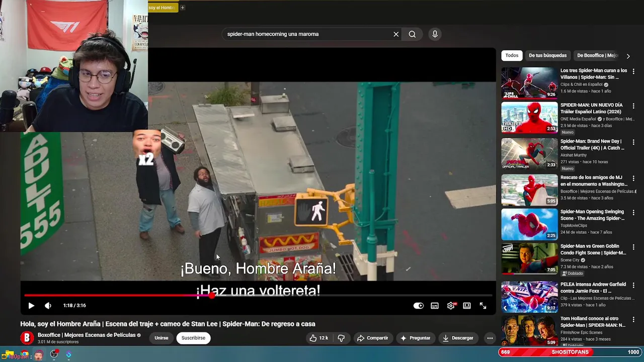
Task: Mute the video volume icon
Action: [x=48, y=306]
